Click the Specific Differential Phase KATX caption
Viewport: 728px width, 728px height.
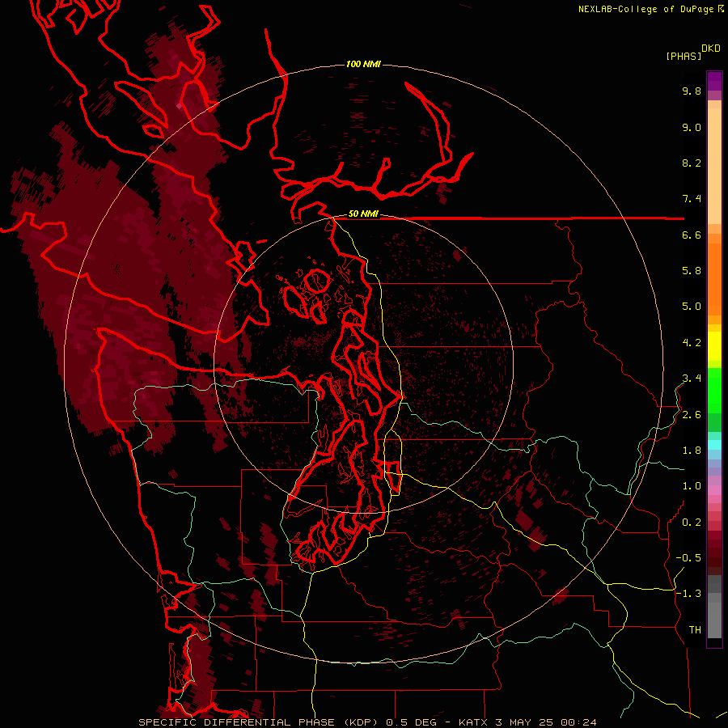pos(368,722)
